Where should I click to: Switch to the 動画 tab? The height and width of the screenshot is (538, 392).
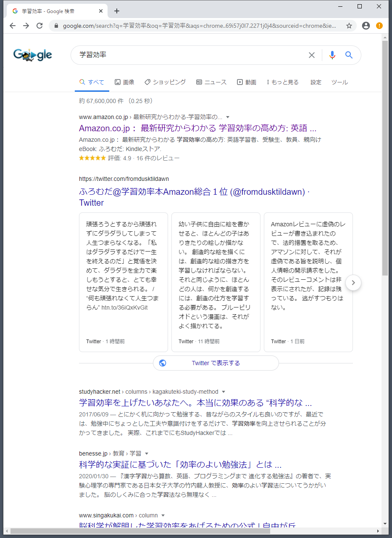click(x=247, y=82)
